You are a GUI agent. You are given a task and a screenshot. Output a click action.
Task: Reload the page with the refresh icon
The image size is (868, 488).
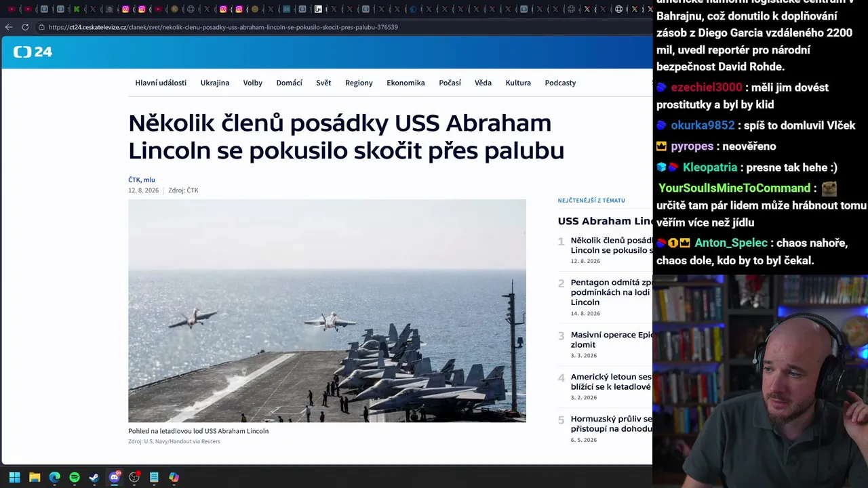tap(25, 27)
